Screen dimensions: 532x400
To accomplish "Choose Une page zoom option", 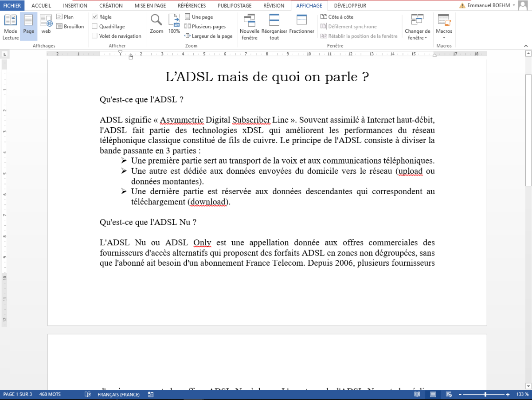I will 199,17.
